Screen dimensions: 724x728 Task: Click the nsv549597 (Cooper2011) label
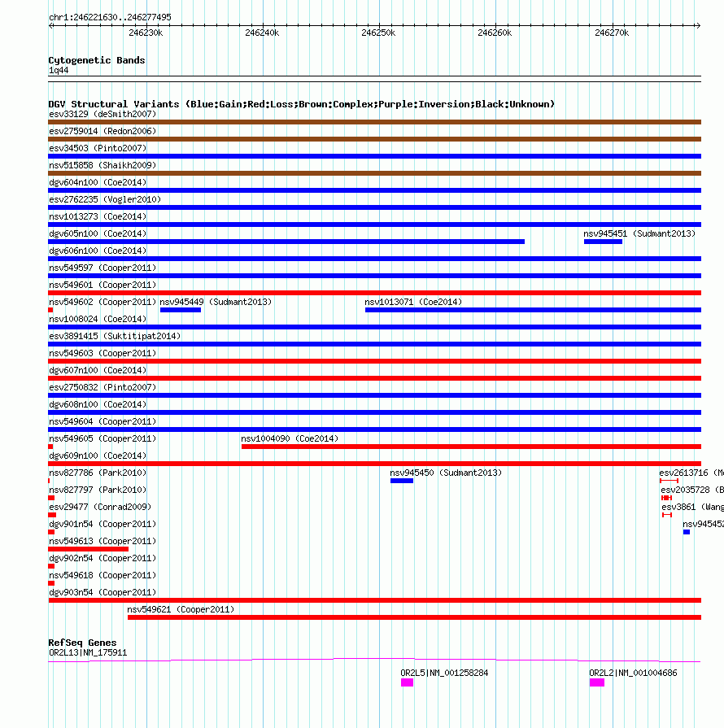(102, 268)
